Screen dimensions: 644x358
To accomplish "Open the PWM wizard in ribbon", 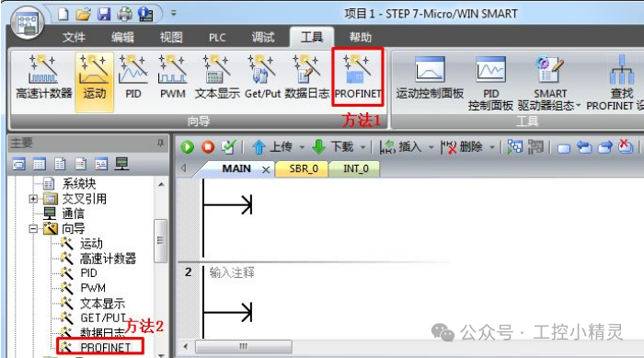I will coord(173,77).
